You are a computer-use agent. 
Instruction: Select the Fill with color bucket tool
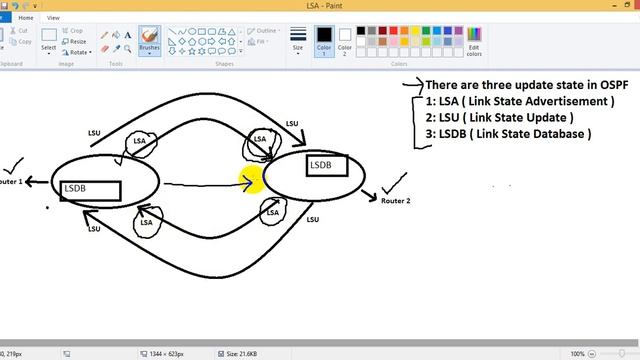tap(116, 36)
